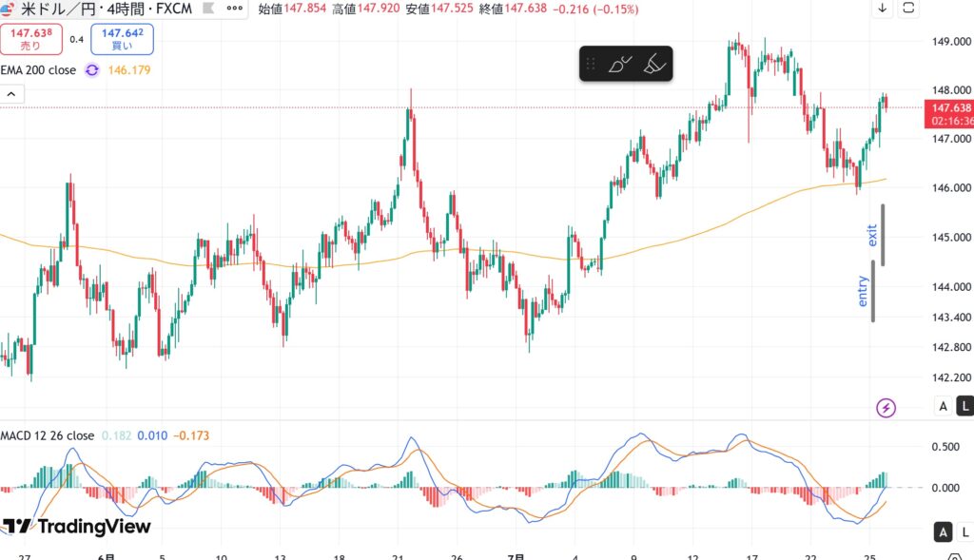Viewport: 974px width, 560px height.
Task: Click the 安値 147.525 low value
Action: point(439,9)
